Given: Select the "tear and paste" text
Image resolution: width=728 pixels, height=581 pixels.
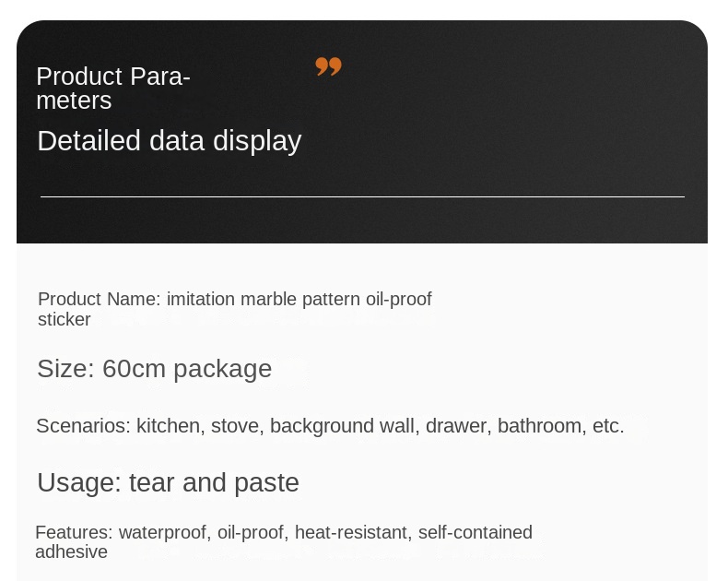Looking at the screenshot, I should click(214, 482).
